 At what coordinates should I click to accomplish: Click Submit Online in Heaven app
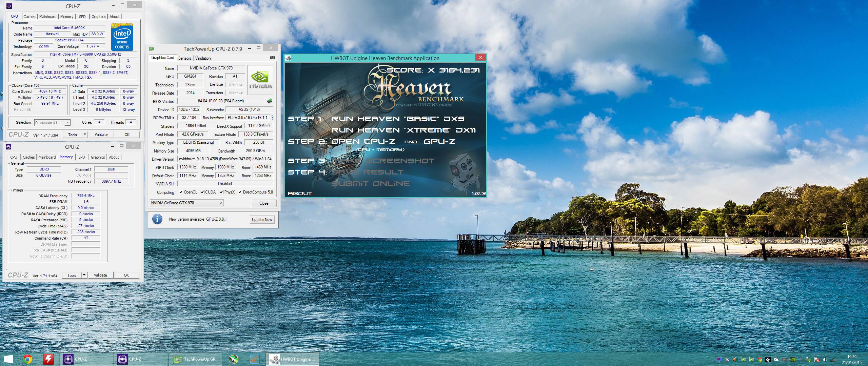click(x=370, y=184)
